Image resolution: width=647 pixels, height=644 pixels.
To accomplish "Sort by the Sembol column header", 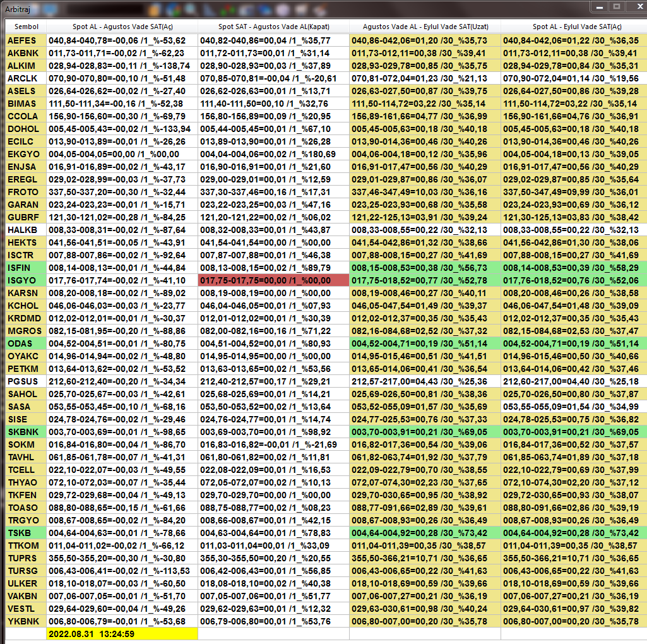I will pos(26,27).
